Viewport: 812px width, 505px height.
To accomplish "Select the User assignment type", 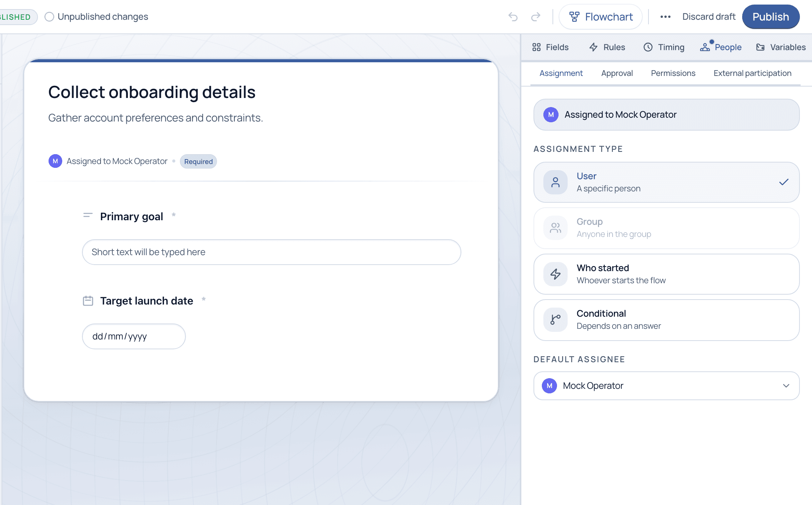I will coord(666,182).
